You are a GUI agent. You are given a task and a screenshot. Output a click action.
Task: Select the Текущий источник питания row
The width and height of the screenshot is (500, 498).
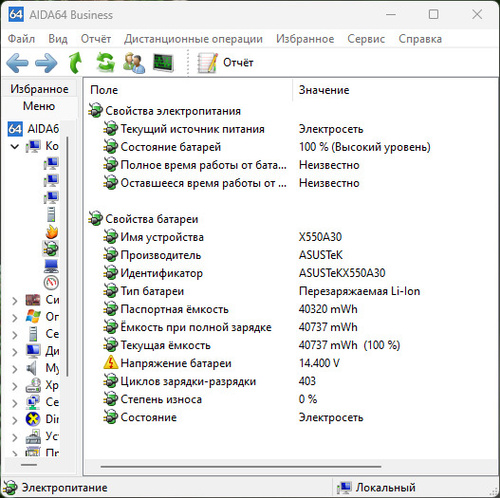click(x=233, y=129)
